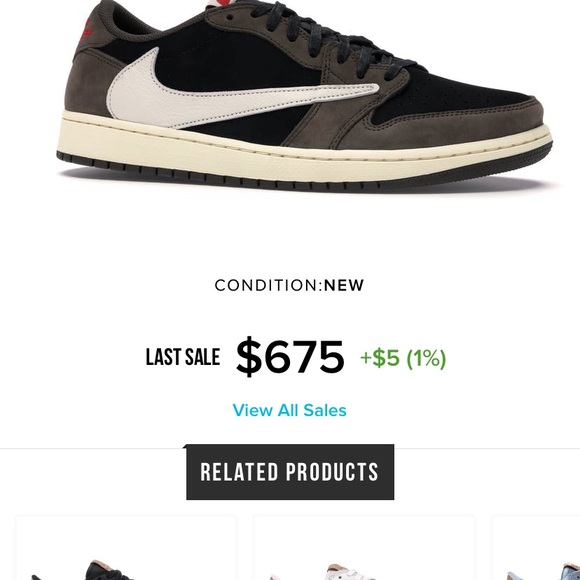
Task: Click the Related Products banner
Action: pos(290,472)
